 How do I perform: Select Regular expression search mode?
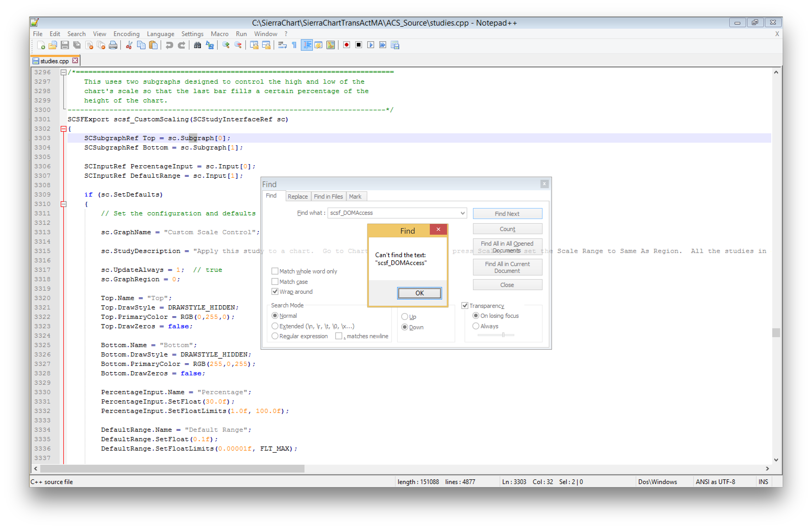275,336
